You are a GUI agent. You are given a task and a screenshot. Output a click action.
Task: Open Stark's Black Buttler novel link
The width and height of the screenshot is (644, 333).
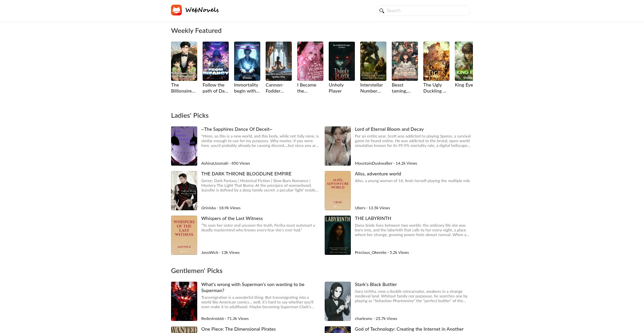coord(376,284)
